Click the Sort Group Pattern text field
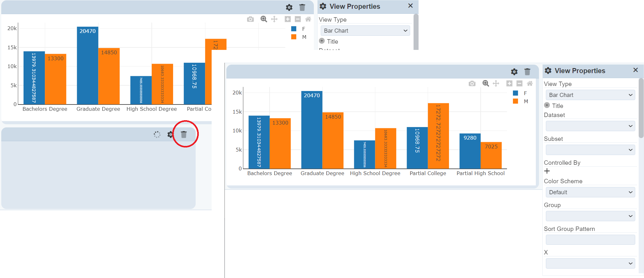644x278 pixels. (x=590, y=240)
